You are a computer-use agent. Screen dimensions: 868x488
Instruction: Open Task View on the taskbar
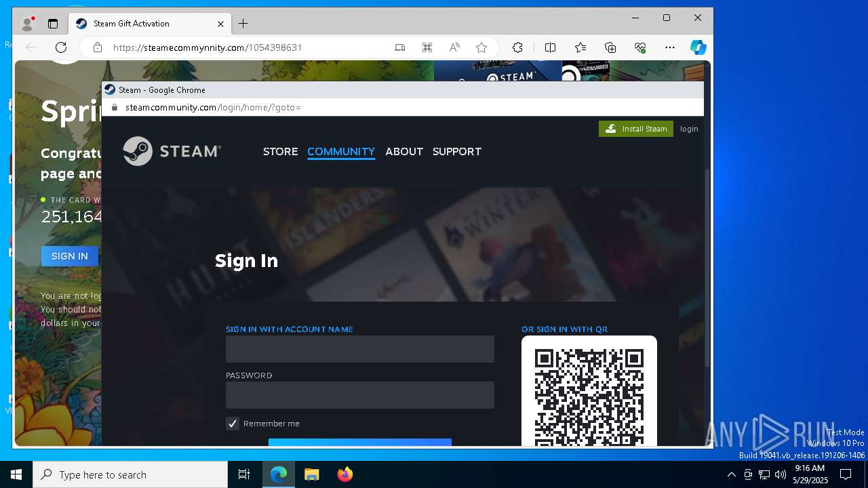244,474
